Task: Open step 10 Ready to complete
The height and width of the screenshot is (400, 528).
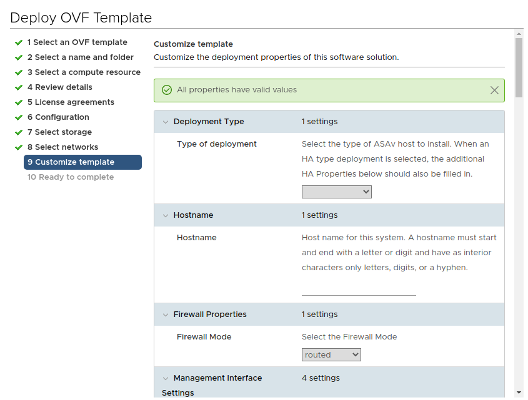Action: (x=70, y=177)
